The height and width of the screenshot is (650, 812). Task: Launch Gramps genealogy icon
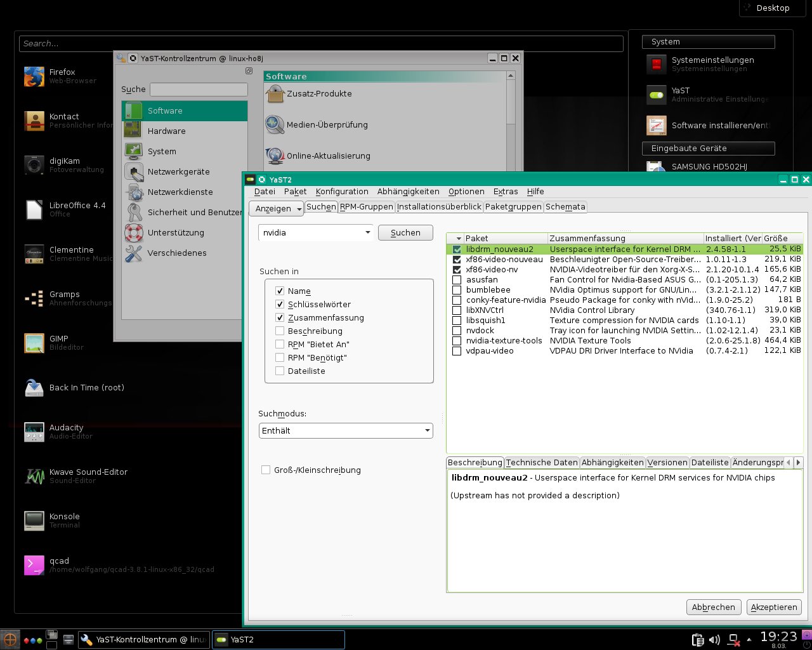(x=34, y=298)
